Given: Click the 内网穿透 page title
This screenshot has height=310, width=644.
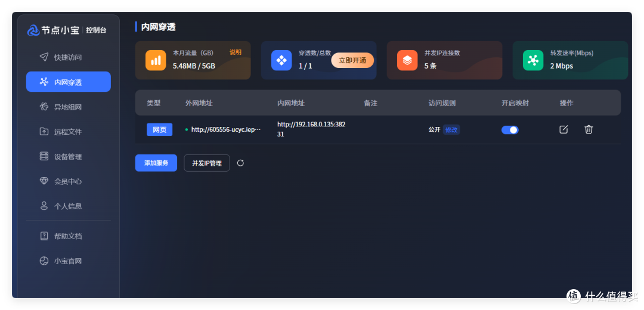Looking at the screenshot, I should [158, 27].
